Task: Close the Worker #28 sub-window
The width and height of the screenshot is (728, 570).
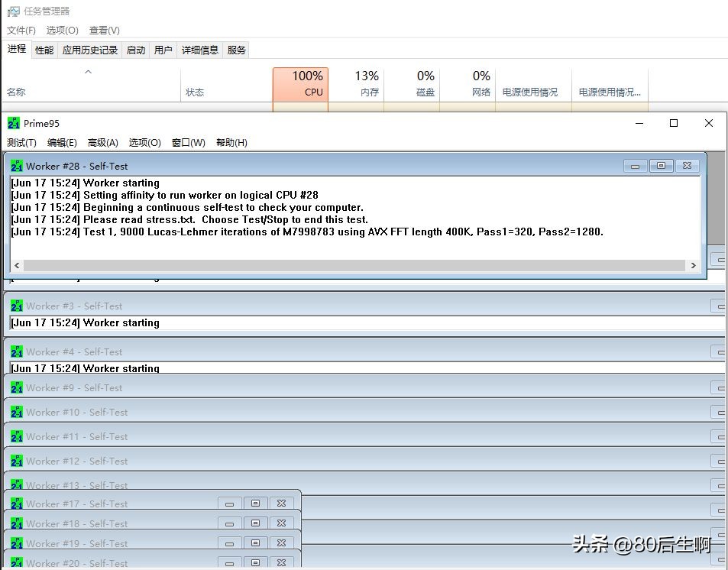Action: click(688, 165)
